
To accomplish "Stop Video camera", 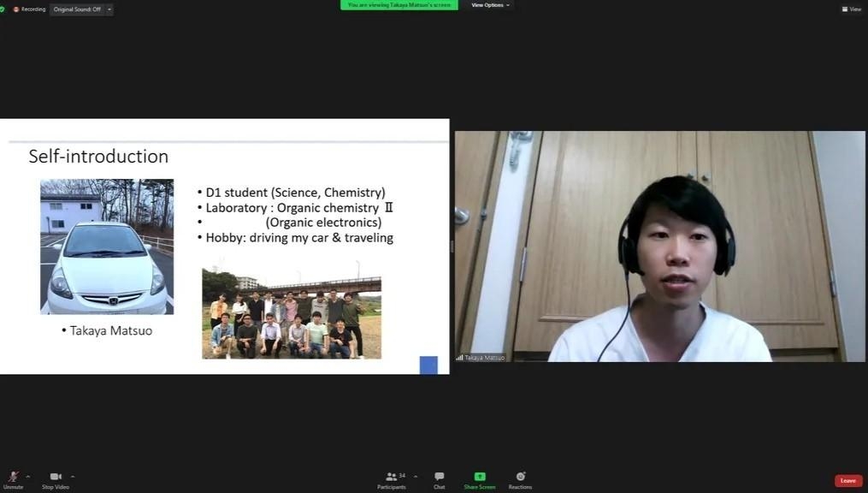I will pos(56,478).
